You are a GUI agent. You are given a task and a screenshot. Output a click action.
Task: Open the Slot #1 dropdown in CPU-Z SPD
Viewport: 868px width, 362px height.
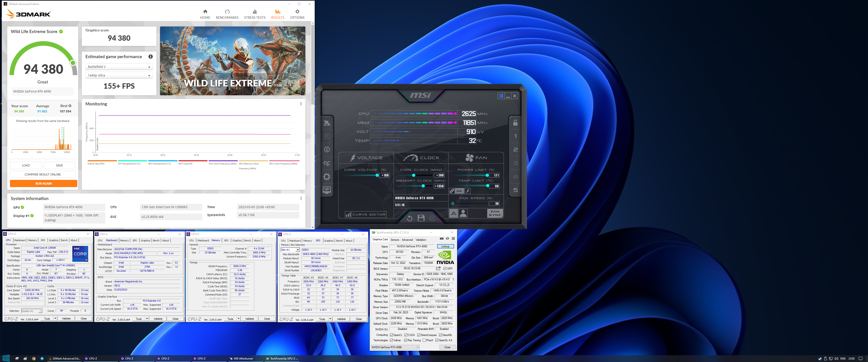coord(290,250)
